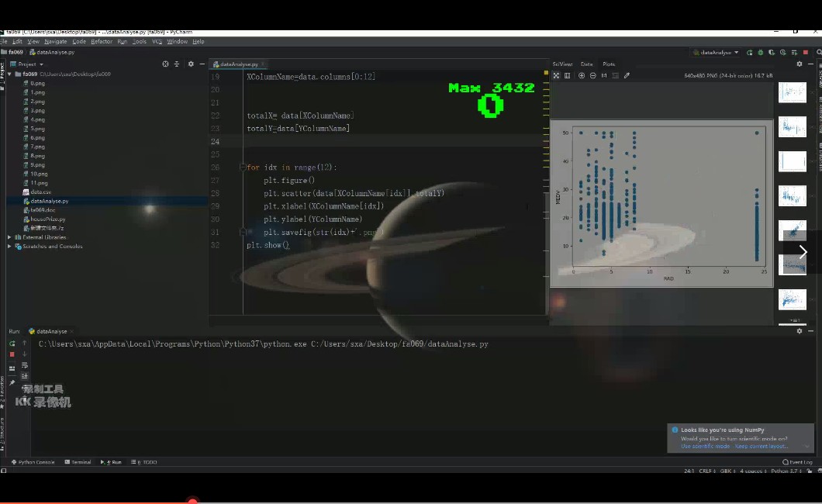Click the Use scientific mode link
The image size is (822, 504).
pyautogui.click(x=705, y=447)
